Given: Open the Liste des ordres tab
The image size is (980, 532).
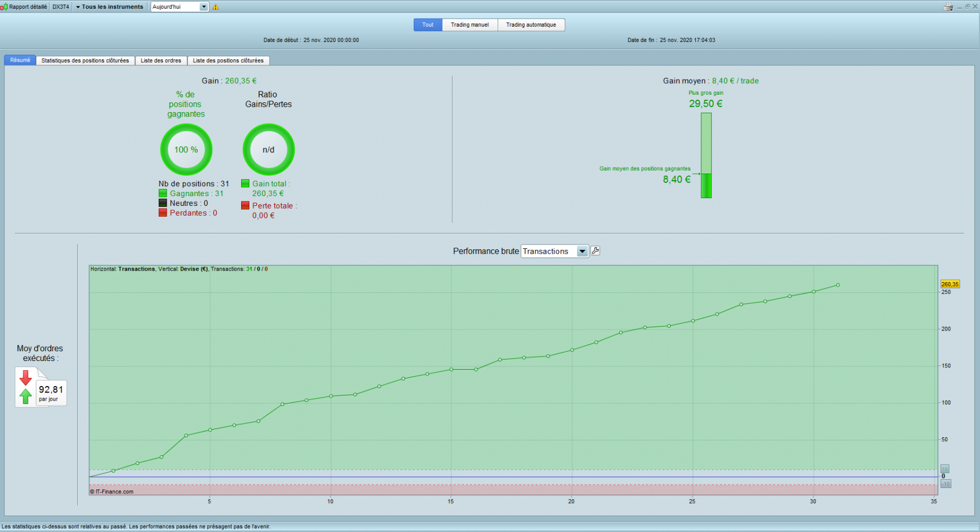Looking at the screenshot, I should 161,60.
